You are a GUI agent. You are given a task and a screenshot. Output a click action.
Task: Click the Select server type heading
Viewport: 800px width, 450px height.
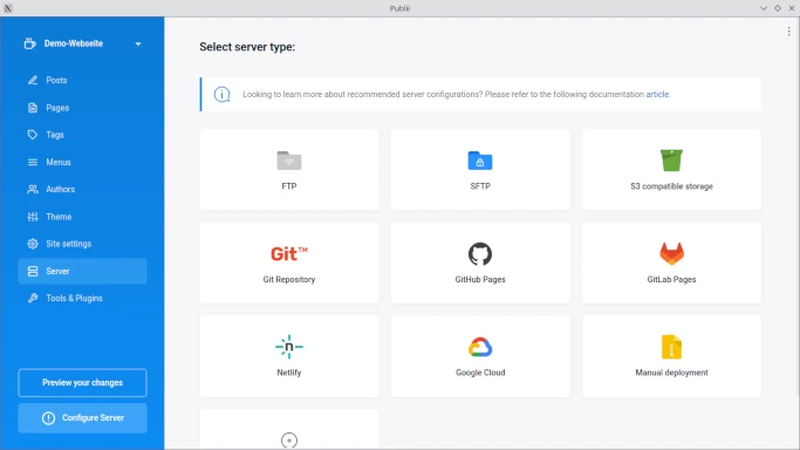(x=247, y=47)
